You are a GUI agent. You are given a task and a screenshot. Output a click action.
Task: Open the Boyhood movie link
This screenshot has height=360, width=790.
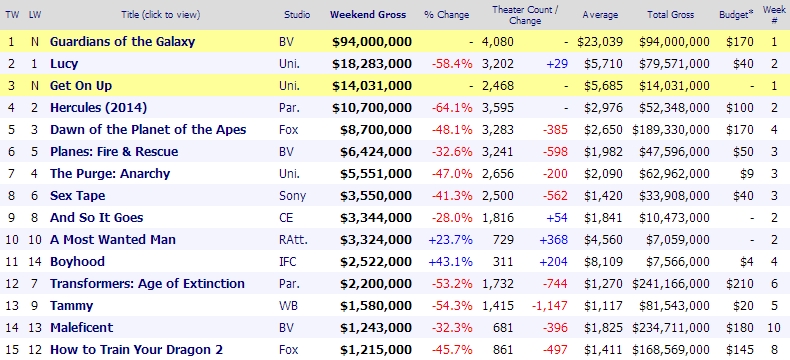pyautogui.click(x=78, y=262)
